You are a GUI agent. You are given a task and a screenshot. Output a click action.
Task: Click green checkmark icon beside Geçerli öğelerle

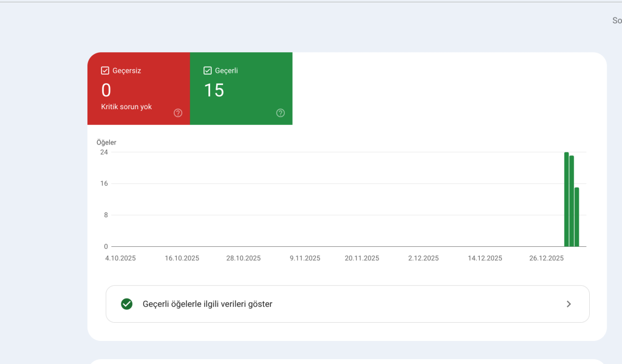[126, 304]
